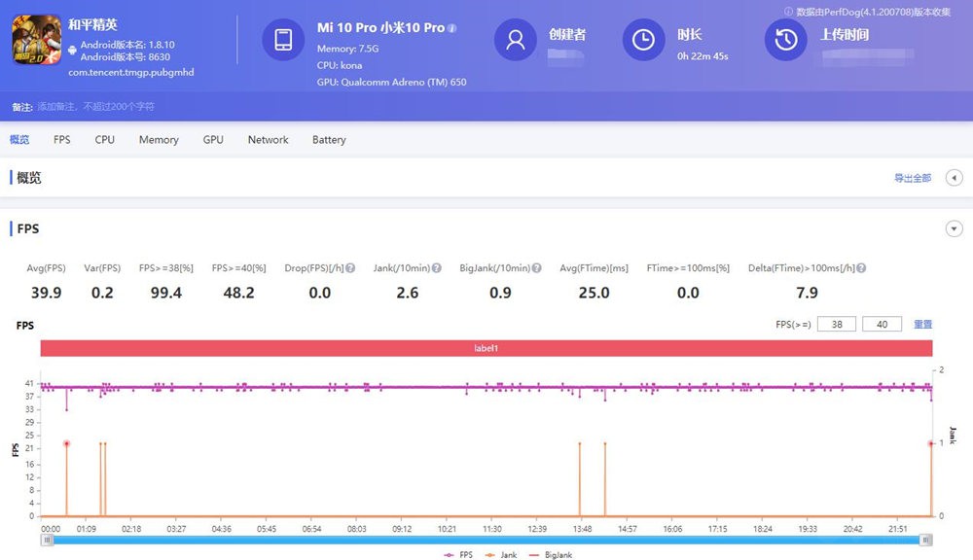The height and width of the screenshot is (560, 973).
Task: Open the FPS tab
Action: (x=62, y=140)
